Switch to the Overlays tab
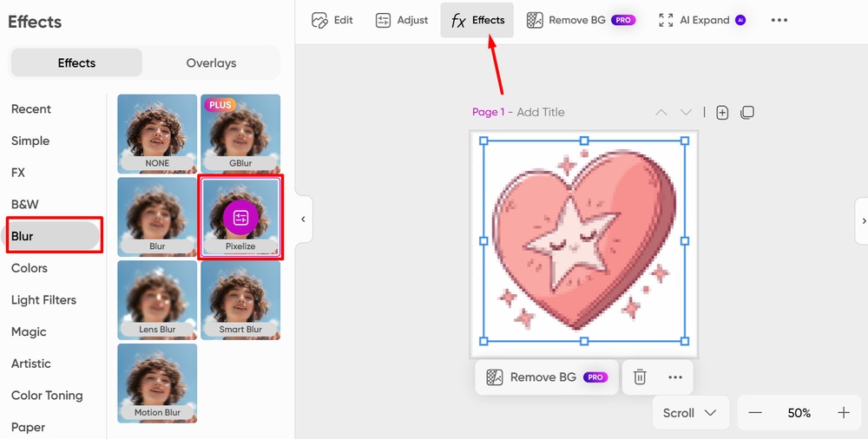Screen dimensions: 868x439 click(211, 63)
